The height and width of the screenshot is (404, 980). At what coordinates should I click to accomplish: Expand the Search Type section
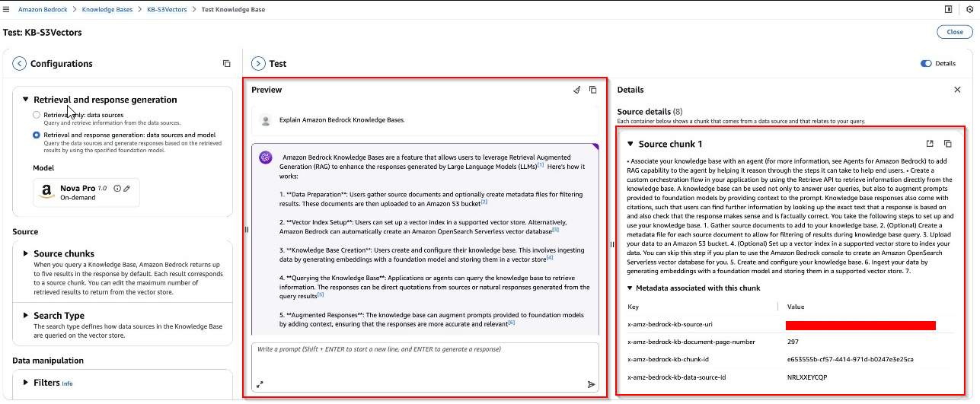25,316
